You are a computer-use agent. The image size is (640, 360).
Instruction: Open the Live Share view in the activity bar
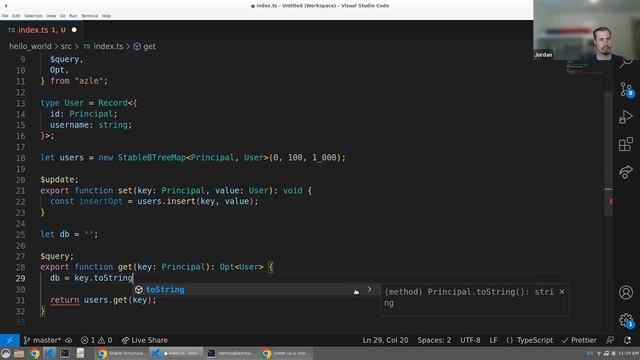coord(625,172)
